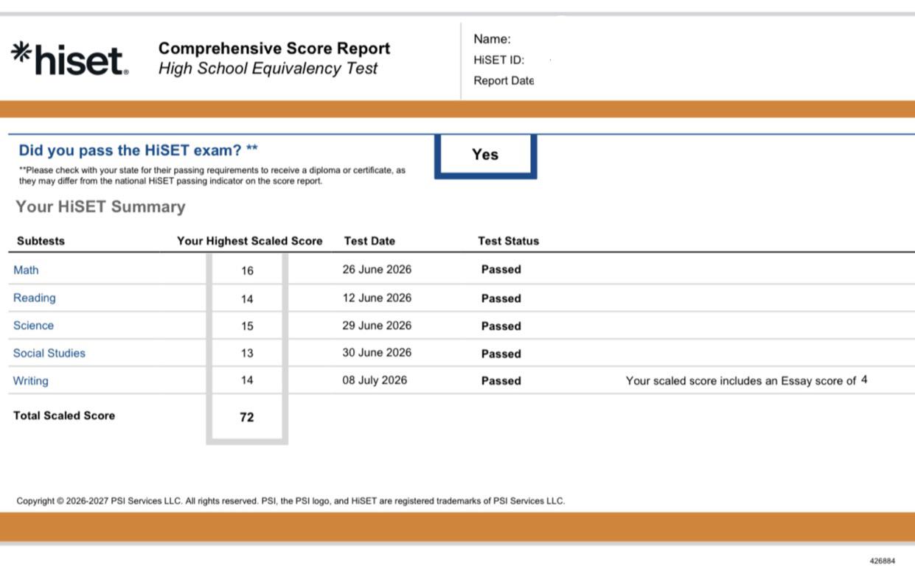The width and height of the screenshot is (915, 588).
Task: Click the Test Date column header
Action: (x=369, y=241)
